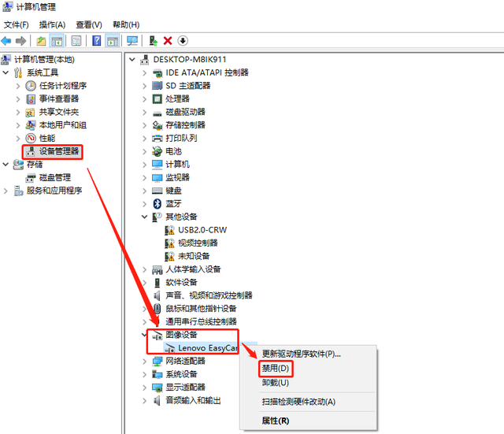Choose 扫描检测硬件改动(A) from context menu

click(298, 402)
